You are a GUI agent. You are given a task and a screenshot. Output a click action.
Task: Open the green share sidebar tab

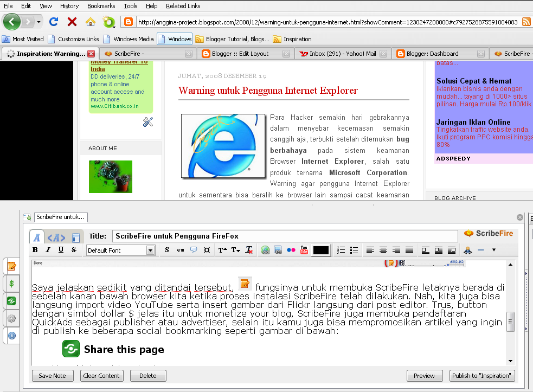11,301
